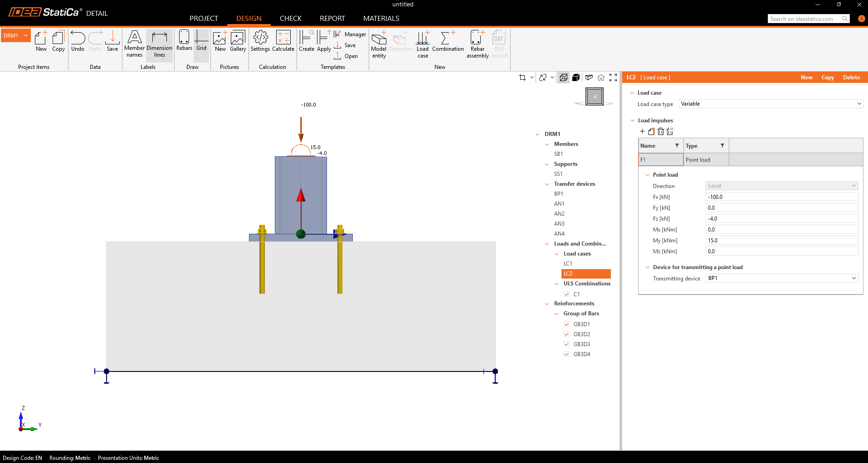The image size is (868, 463).
Task: Add new load impulse with plus icon
Action: click(x=642, y=131)
